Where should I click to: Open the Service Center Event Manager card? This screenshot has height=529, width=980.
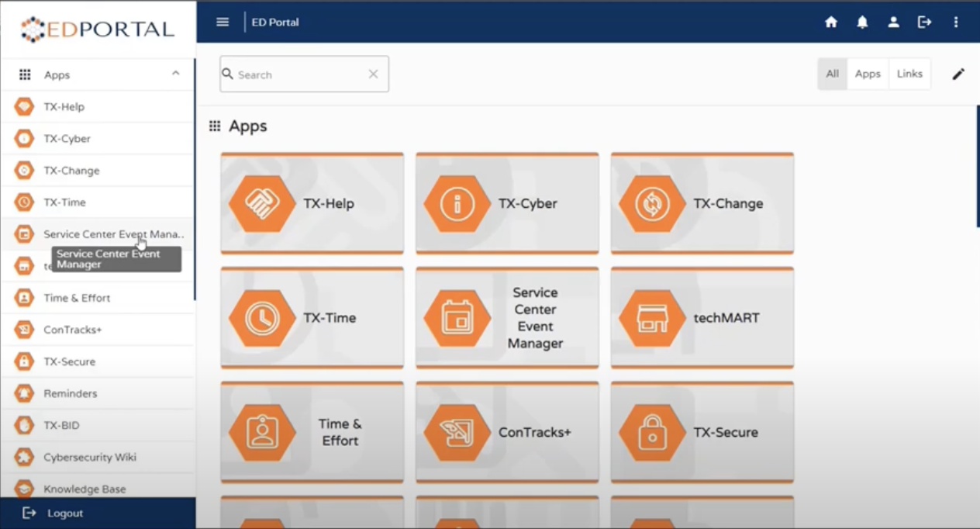coord(507,318)
